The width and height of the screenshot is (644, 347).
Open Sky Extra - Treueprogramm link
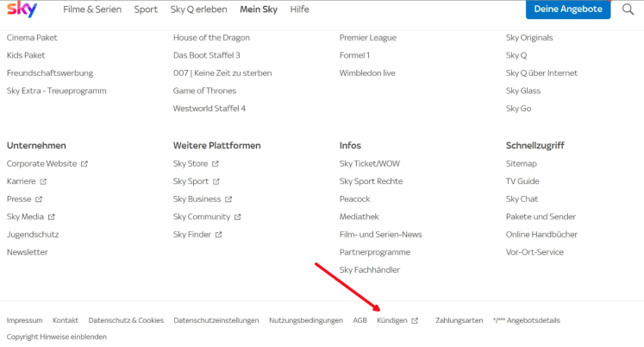coord(56,91)
